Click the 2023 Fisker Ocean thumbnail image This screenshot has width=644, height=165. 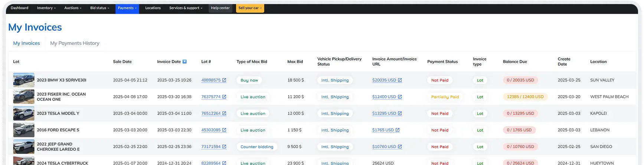tap(24, 97)
